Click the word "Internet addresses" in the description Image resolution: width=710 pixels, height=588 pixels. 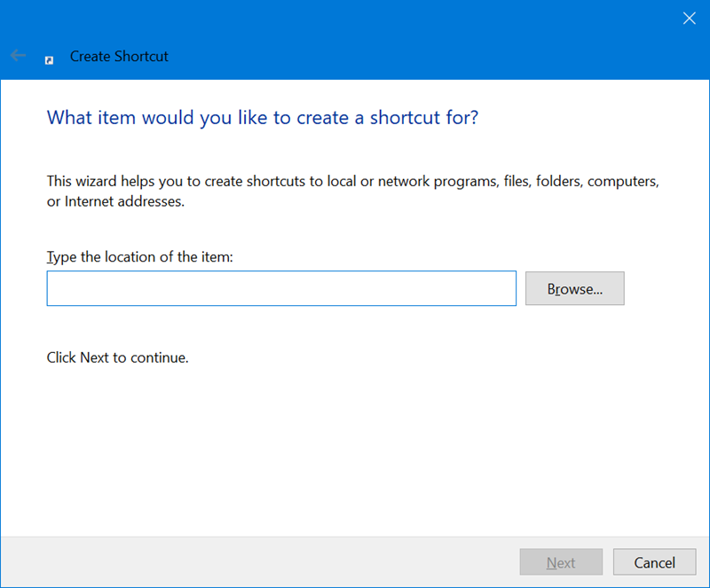pyautogui.click(x=124, y=201)
